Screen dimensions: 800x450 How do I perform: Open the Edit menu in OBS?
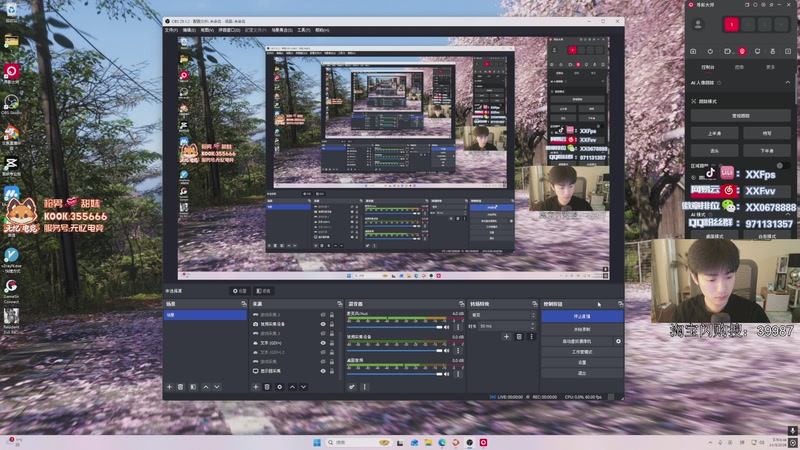pos(189,30)
